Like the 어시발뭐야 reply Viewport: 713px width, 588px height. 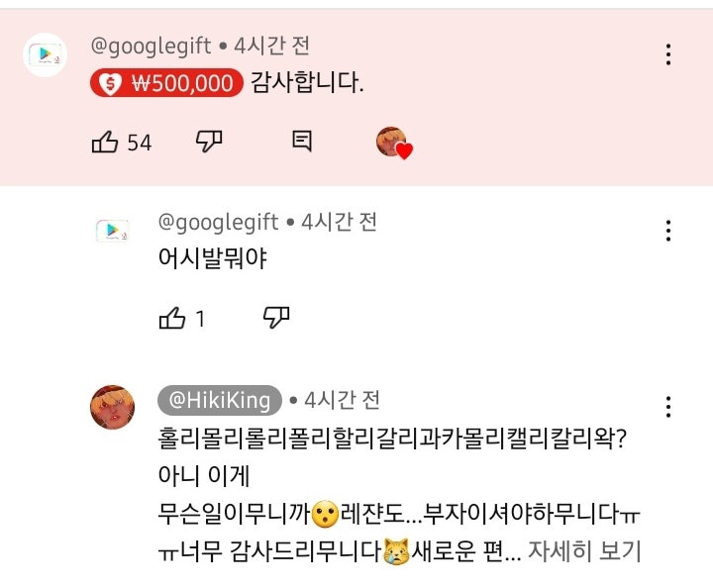pyautogui.click(x=172, y=318)
